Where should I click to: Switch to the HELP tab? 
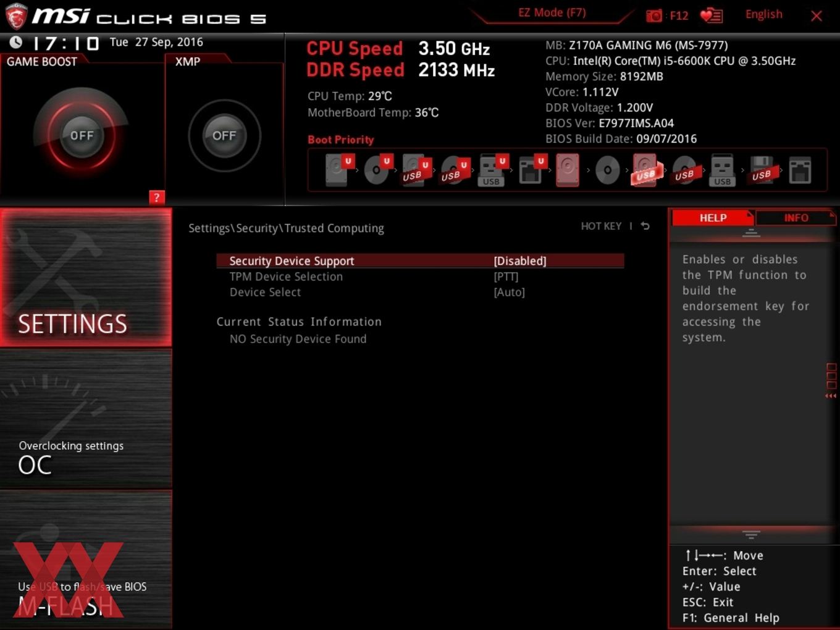click(713, 218)
